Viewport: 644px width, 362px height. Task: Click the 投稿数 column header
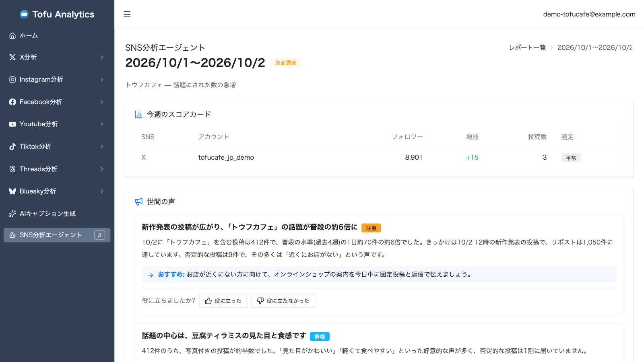[x=537, y=137]
